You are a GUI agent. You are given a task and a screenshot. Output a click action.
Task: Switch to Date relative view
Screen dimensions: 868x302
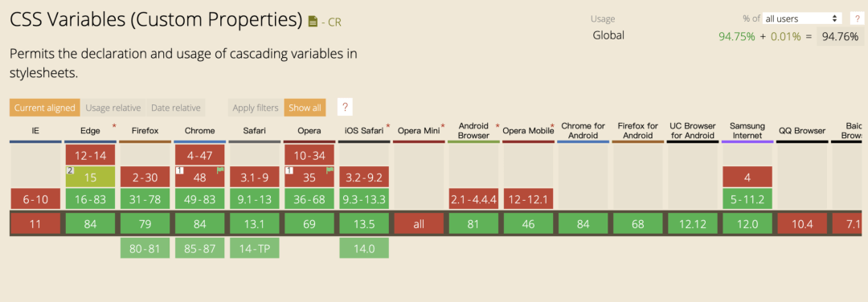pos(176,108)
